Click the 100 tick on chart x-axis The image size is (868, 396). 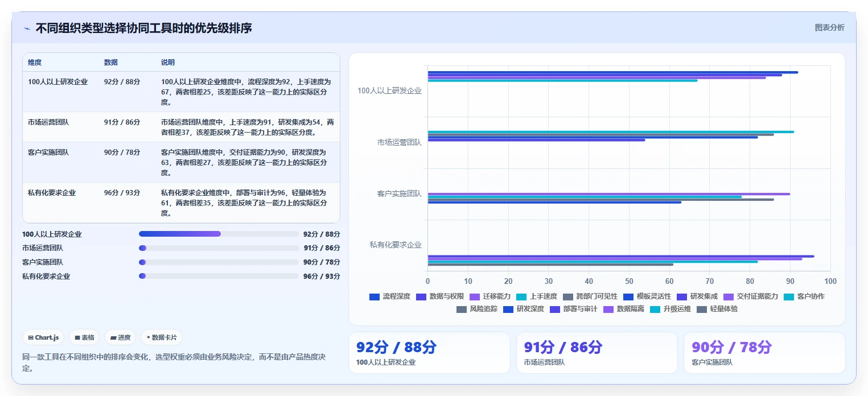point(830,281)
